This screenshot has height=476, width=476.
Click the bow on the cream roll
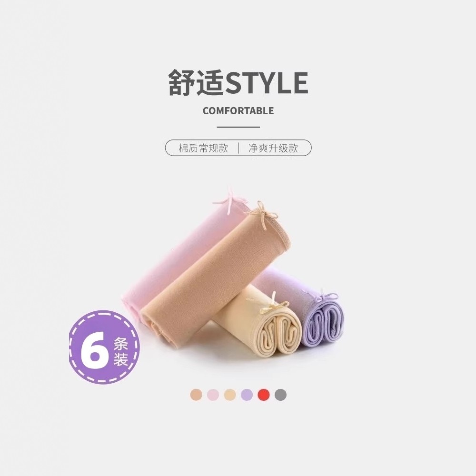click(x=274, y=304)
